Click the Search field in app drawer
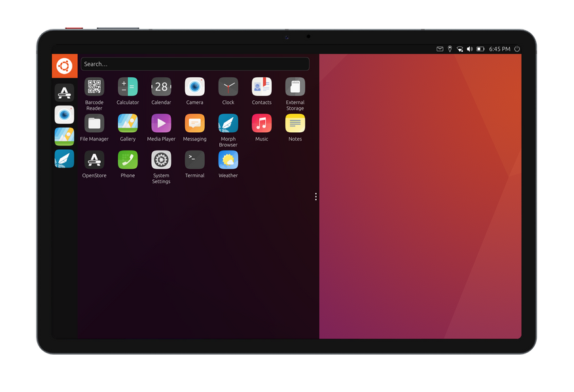 (x=195, y=64)
